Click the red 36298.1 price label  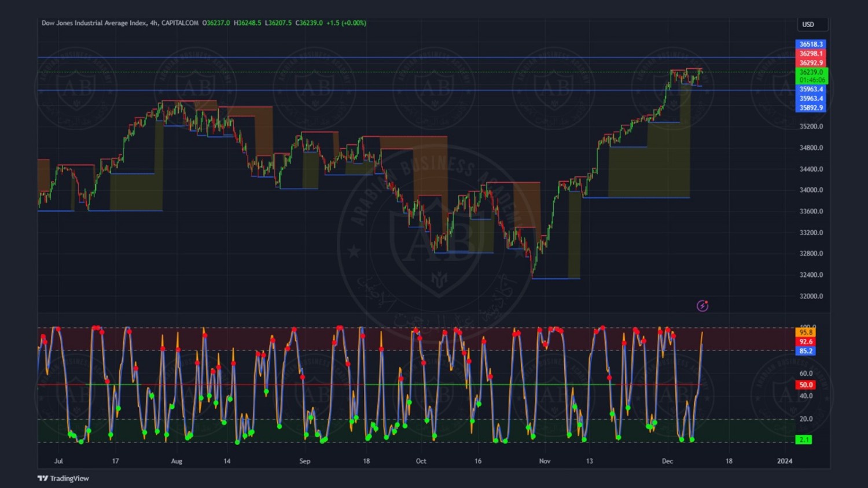(x=811, y=53)
